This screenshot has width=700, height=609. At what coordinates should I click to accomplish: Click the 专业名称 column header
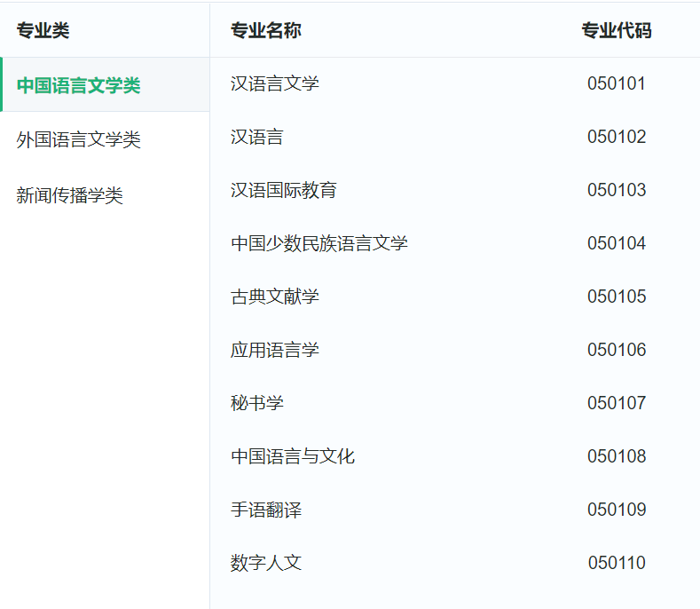265,30
